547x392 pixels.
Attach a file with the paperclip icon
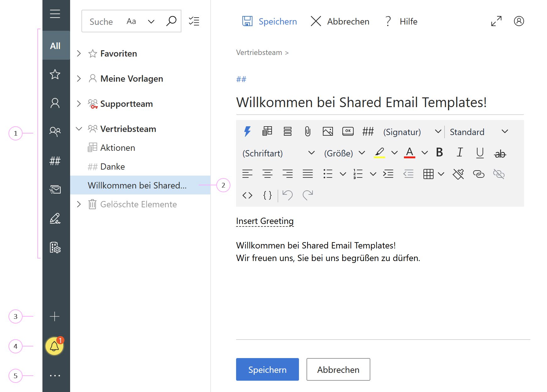pos(307,131)
